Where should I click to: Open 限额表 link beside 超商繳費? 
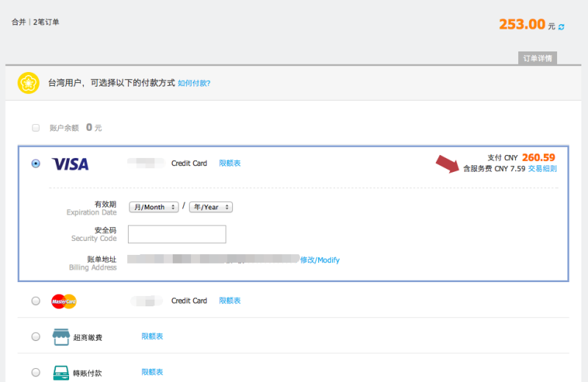click(152, 336)
